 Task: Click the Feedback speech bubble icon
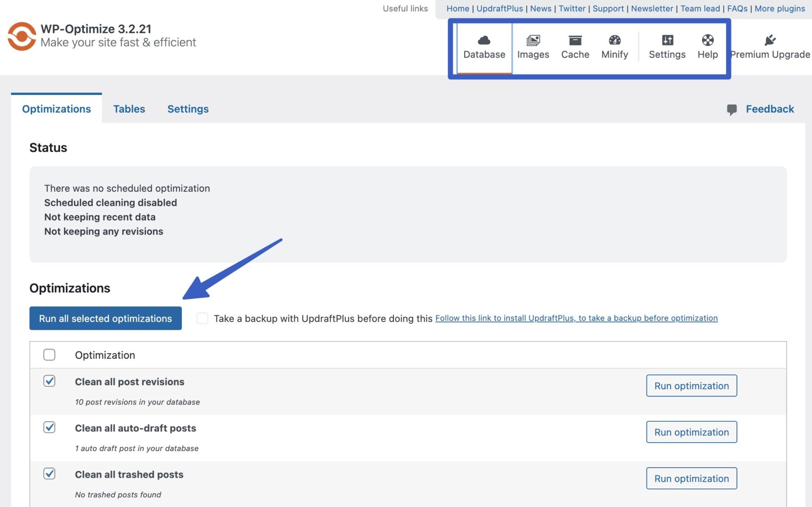(x=733, y=109)
